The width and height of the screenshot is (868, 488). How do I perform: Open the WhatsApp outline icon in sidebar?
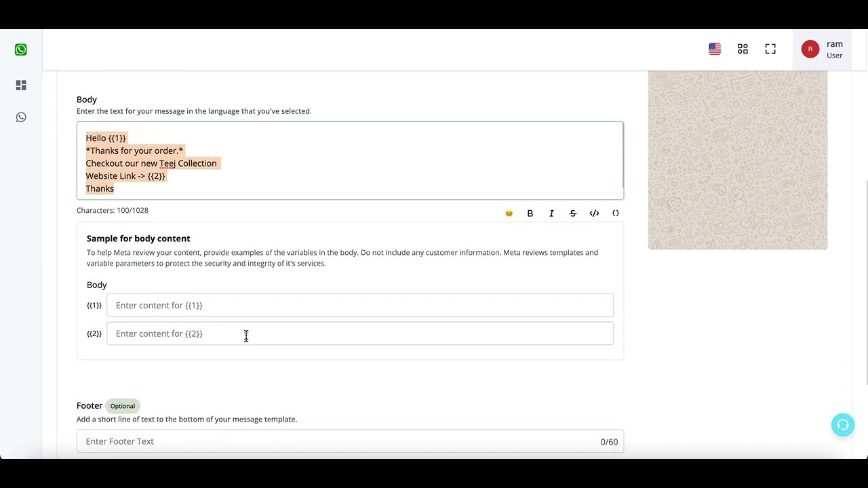pyautogui.click(x=21, y=117)
